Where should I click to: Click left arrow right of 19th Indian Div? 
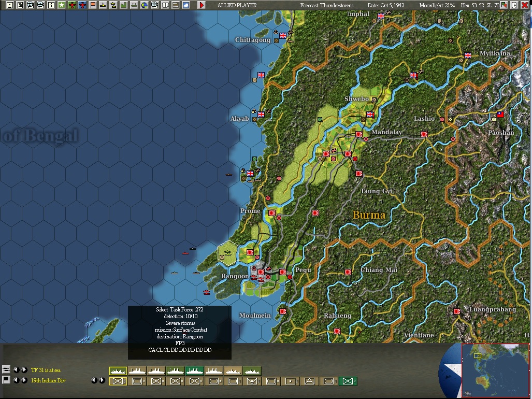click(x=94, y=380)
